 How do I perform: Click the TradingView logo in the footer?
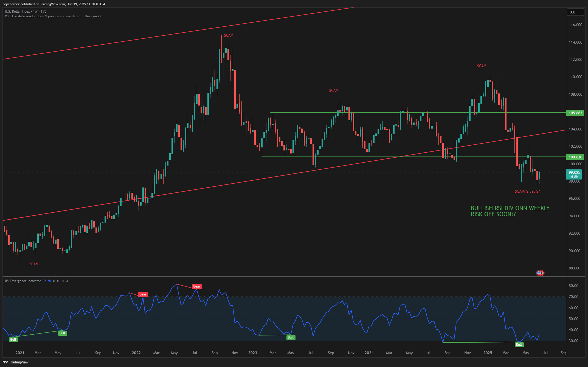click(x=16, y=362)
